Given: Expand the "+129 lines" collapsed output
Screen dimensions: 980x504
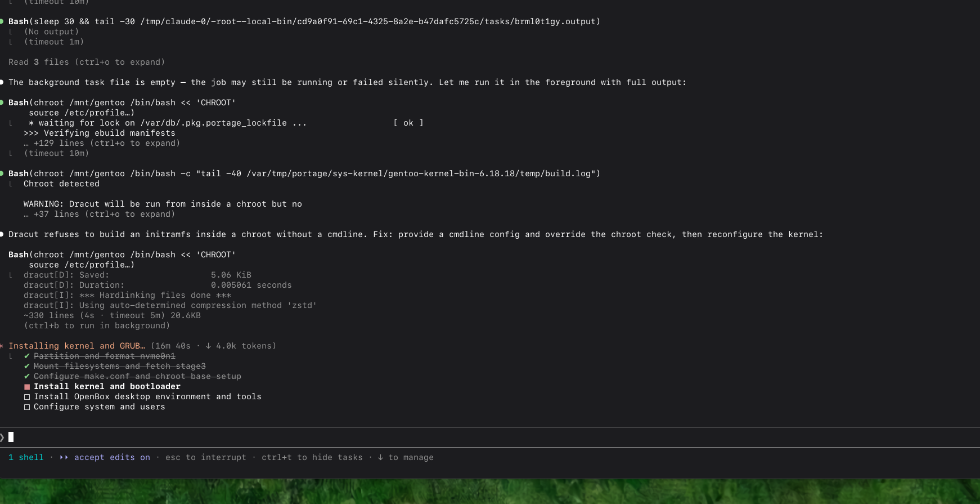Looking at the screenshot, I should (102, 143).
